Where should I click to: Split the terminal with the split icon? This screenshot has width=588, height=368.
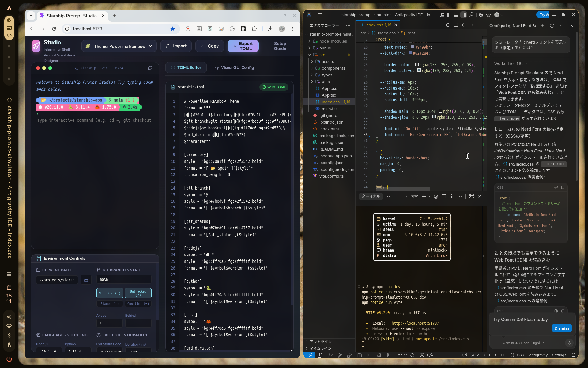[444, 196]
